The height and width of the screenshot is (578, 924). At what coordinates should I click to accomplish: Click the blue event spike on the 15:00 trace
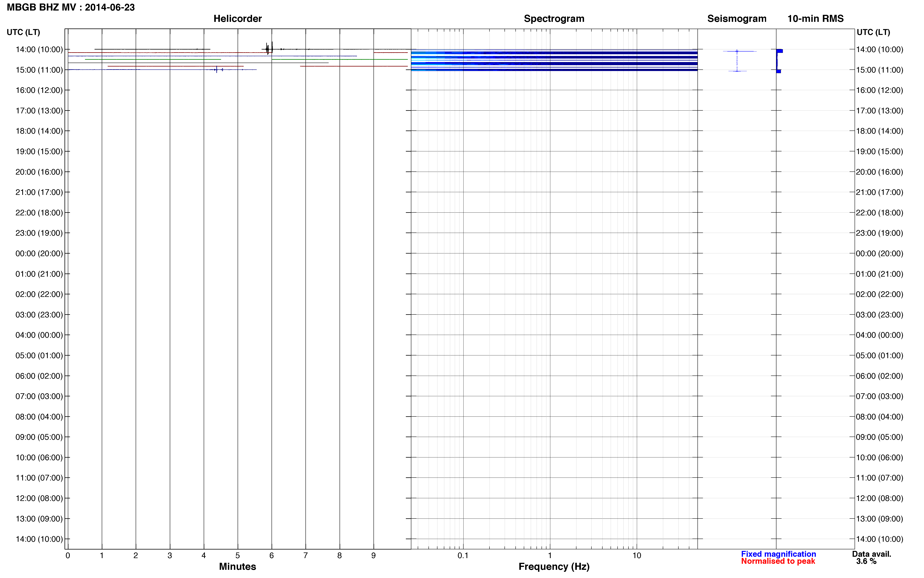point(217,70)
